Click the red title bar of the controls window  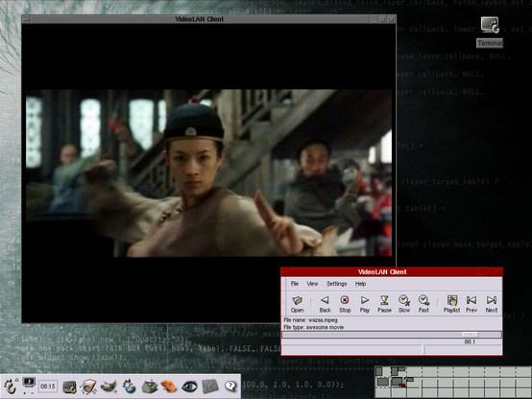(382, 271)
